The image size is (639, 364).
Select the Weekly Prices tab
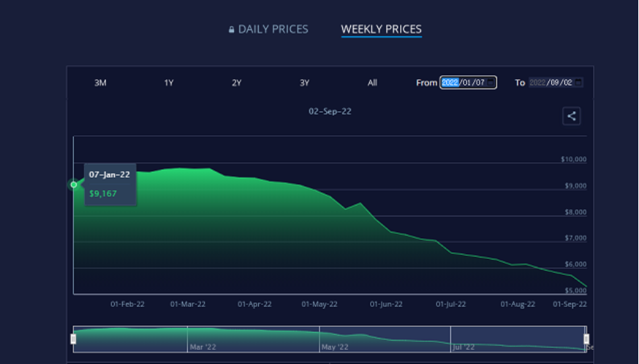point(381,29)
